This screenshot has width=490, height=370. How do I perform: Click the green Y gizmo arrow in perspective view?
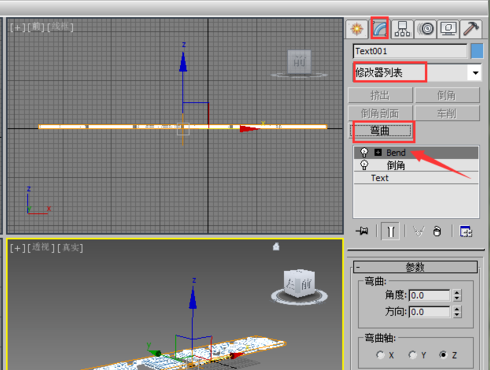[x=154, y=352]
